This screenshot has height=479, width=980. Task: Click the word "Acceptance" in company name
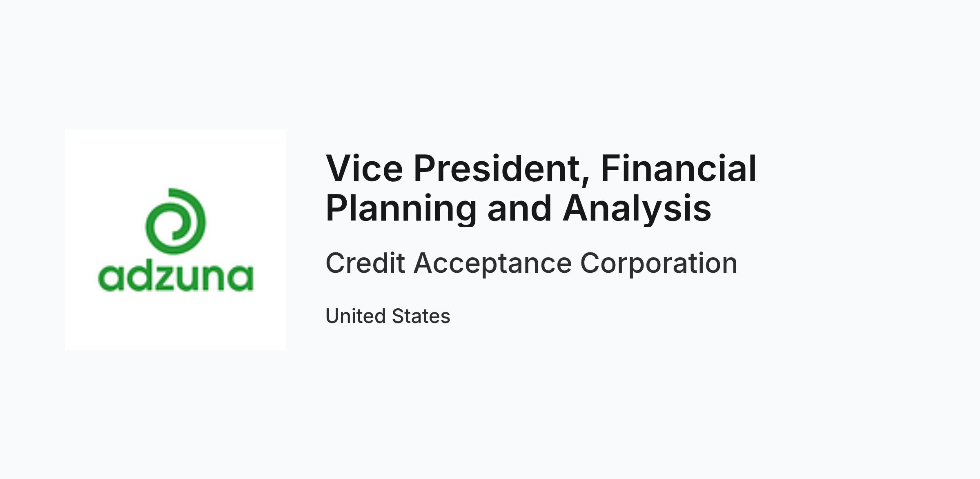[x=493, y=263]
